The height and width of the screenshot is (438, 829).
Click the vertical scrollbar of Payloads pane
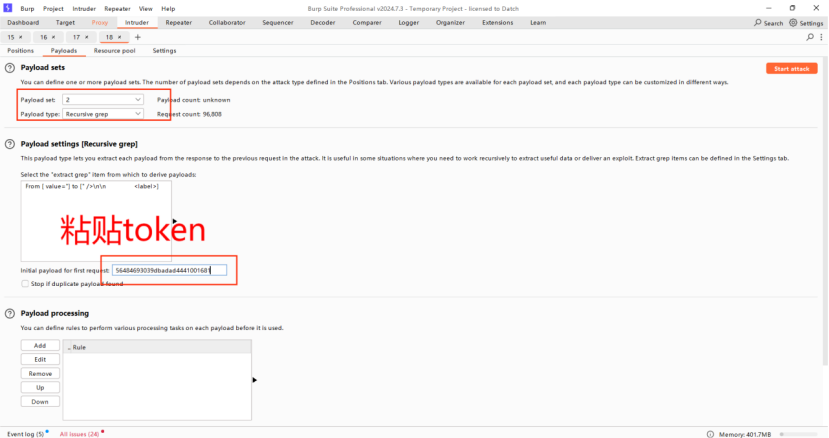coord(825,212)
